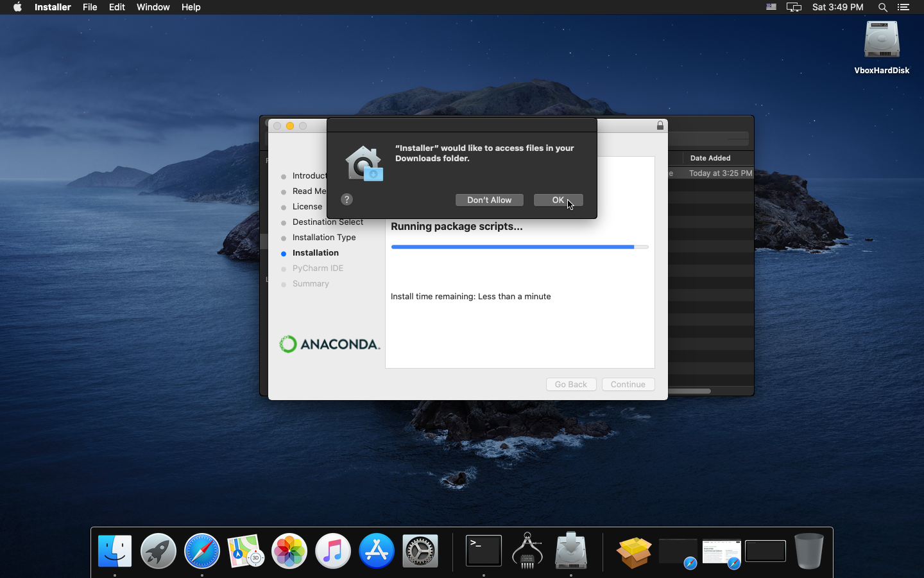Select the Installation Type step
This screenshot has width=924, height=578.
tap(324, 237)
